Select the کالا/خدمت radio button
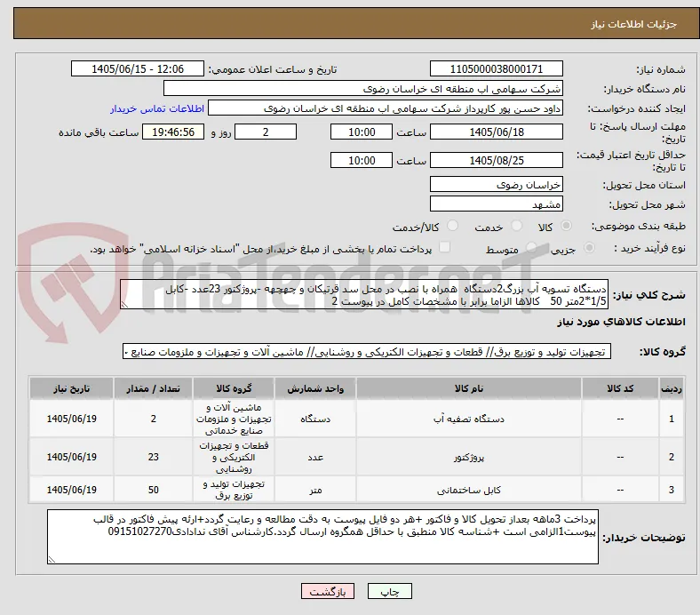This screenshot has width=700, height=615. tap(452, 226)
